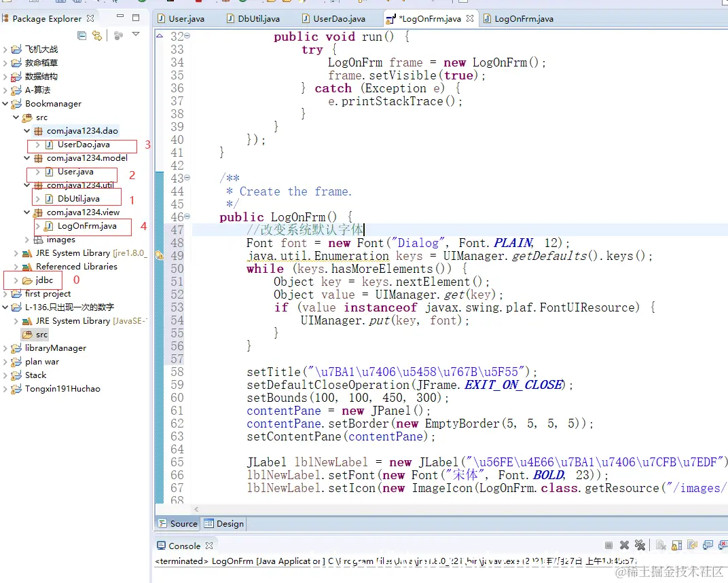
Task: Expand the jdbc folder
Action: (x=16, y=280)
